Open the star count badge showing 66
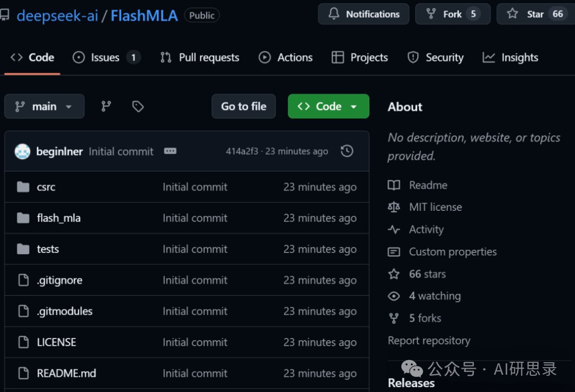Screen dimensions: 575x392 click(x=558, y=14)
